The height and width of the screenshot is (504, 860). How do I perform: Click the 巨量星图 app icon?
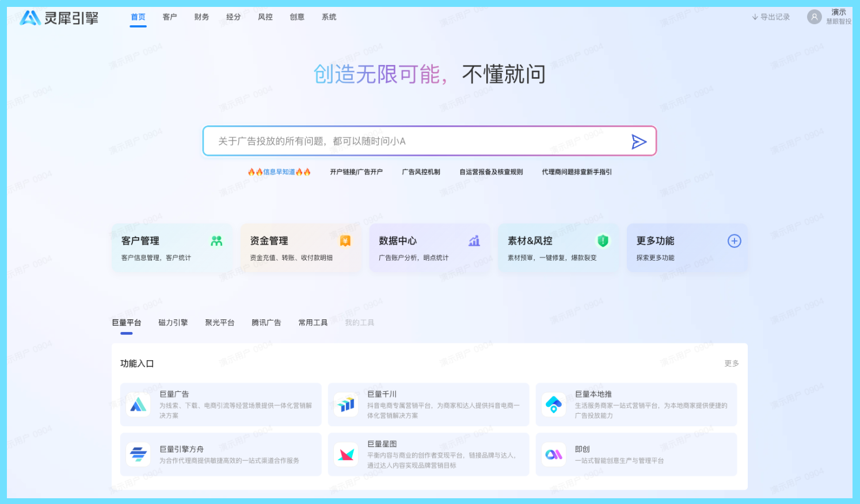tap(346, 455)
